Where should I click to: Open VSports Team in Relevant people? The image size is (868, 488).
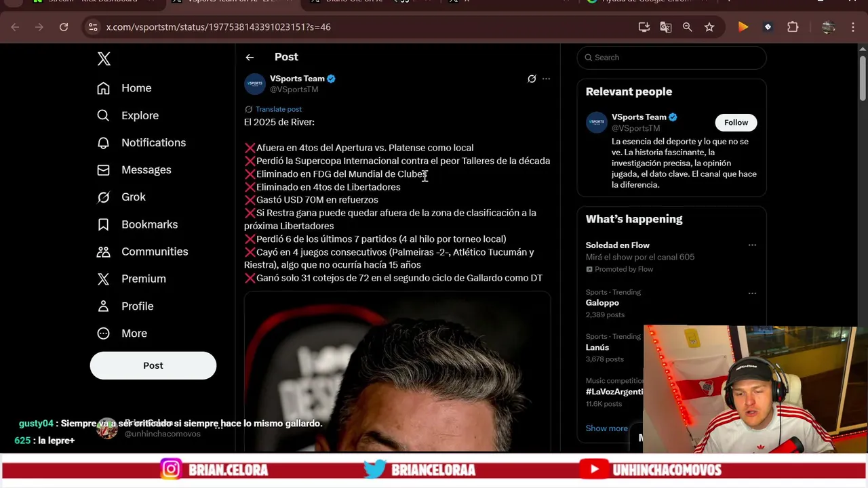[639, 117]
